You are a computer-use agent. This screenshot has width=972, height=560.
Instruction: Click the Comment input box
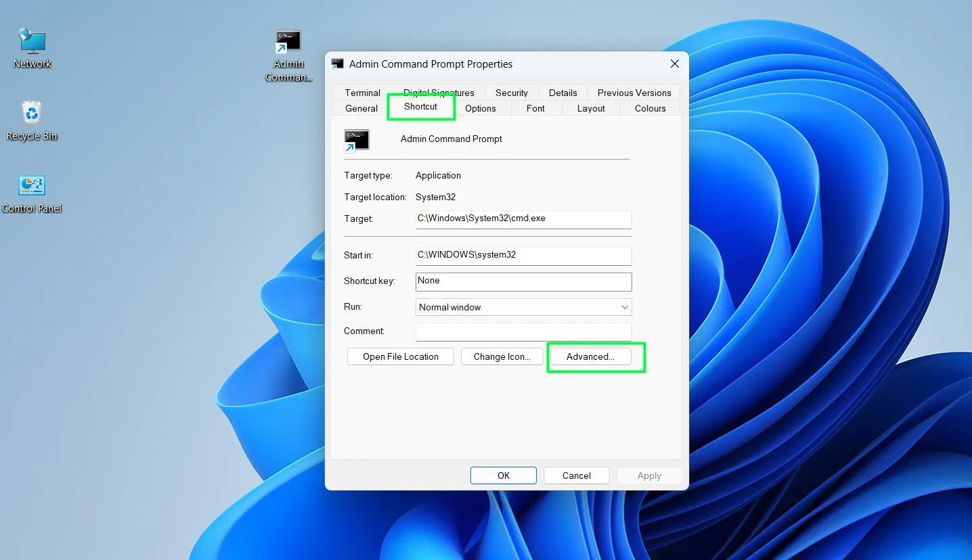click(x=523, y=331)
